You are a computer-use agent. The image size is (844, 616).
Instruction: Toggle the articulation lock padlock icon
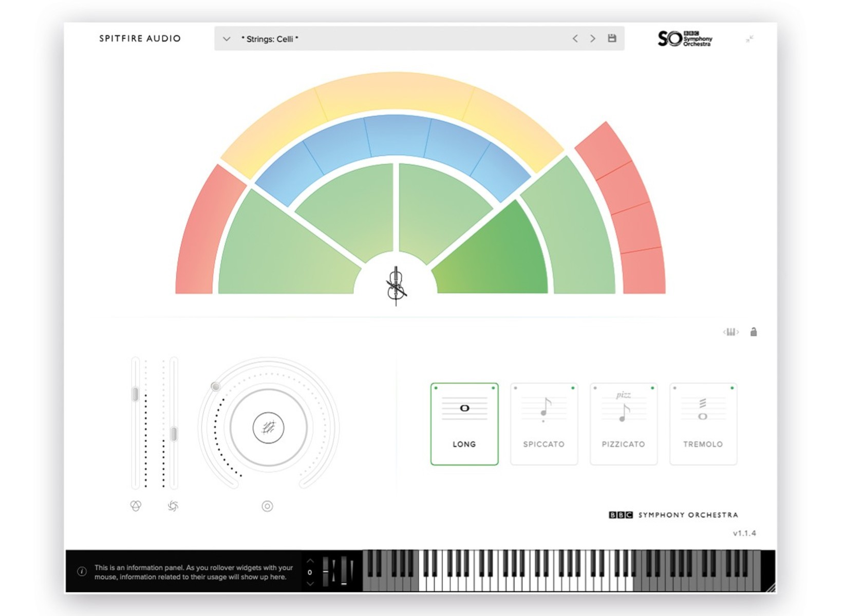[754, 332]
